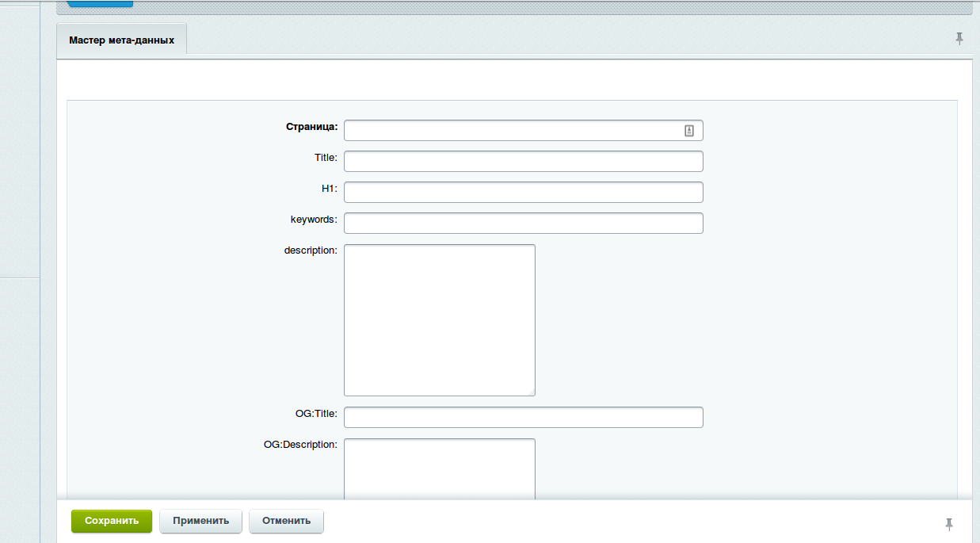This screenshot has height=543, width=980.
Task: Click into the Title text field
Action: [523, 162]
